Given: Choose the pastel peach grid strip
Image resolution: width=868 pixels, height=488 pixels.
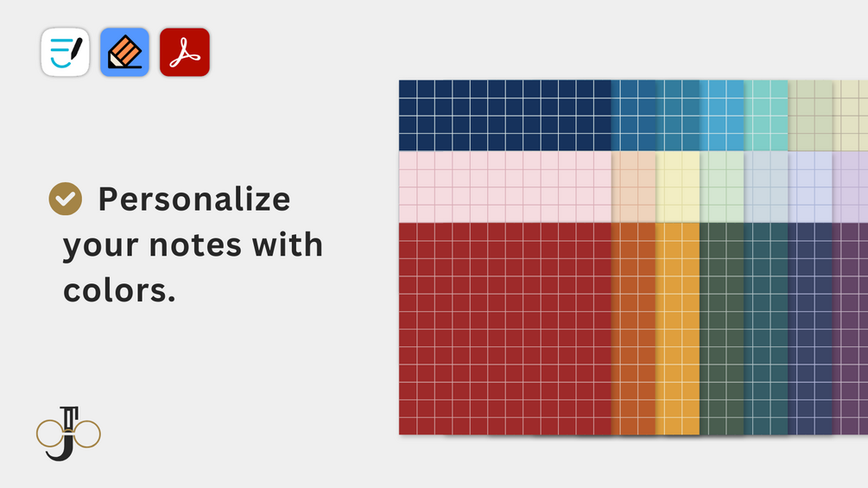Looking at the screenshot, I should (633, 187).
